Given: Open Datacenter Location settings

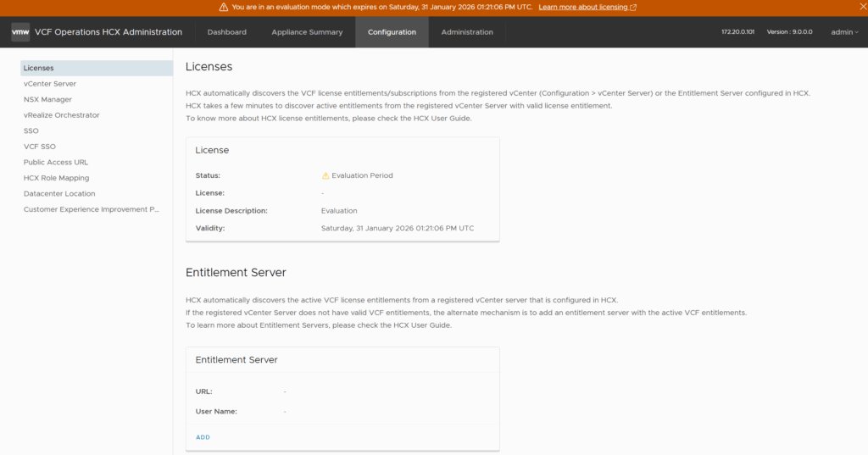Looking at the screenshot, I should [59, 193].
